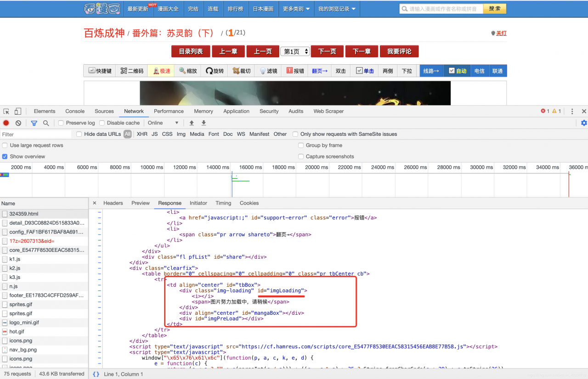The image size is (588, 379).
Task: Enable 极速 fast mode
Action: tap(161, 71)
